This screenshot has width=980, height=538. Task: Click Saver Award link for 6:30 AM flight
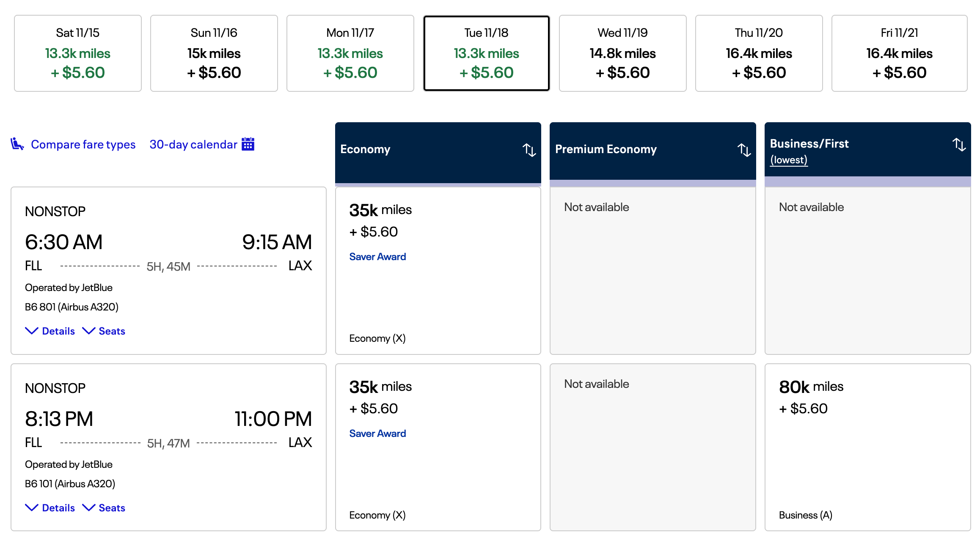click(x=377, y=257)
